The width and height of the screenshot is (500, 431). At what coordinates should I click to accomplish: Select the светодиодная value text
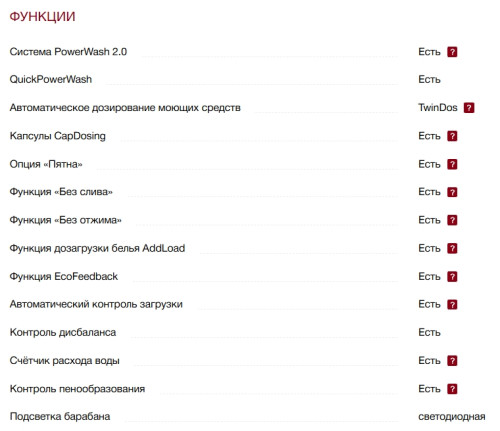452,416
